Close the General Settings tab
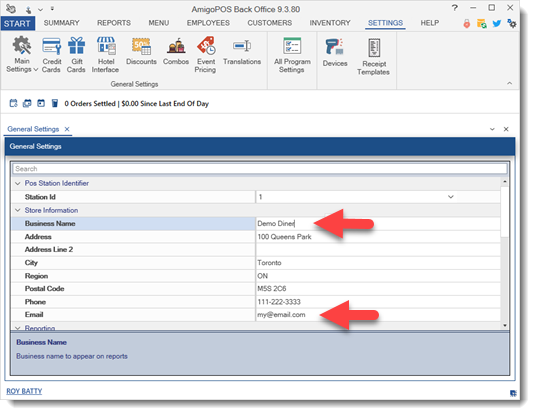This screenshot has width=535, height=415. pyautogui.click(x=67, y=129)
